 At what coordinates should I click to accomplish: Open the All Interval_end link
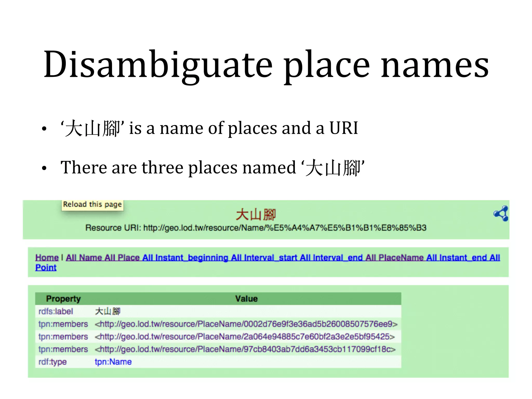coord(331,257)
